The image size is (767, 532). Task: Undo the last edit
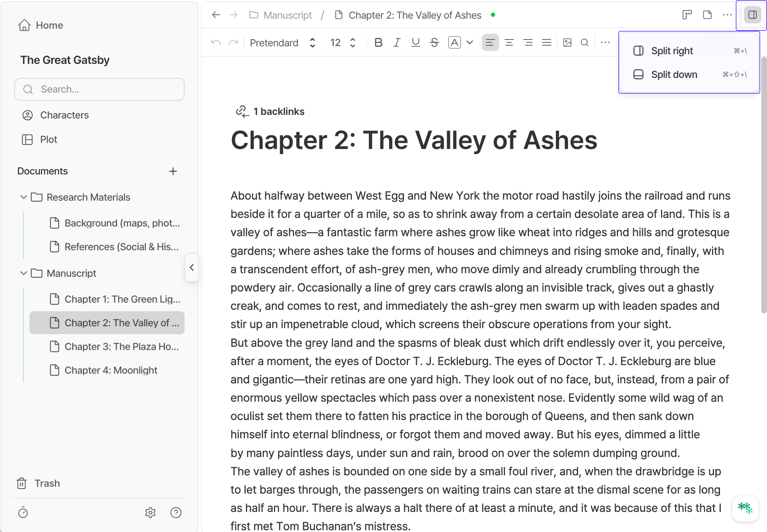(x=216, y=43)
